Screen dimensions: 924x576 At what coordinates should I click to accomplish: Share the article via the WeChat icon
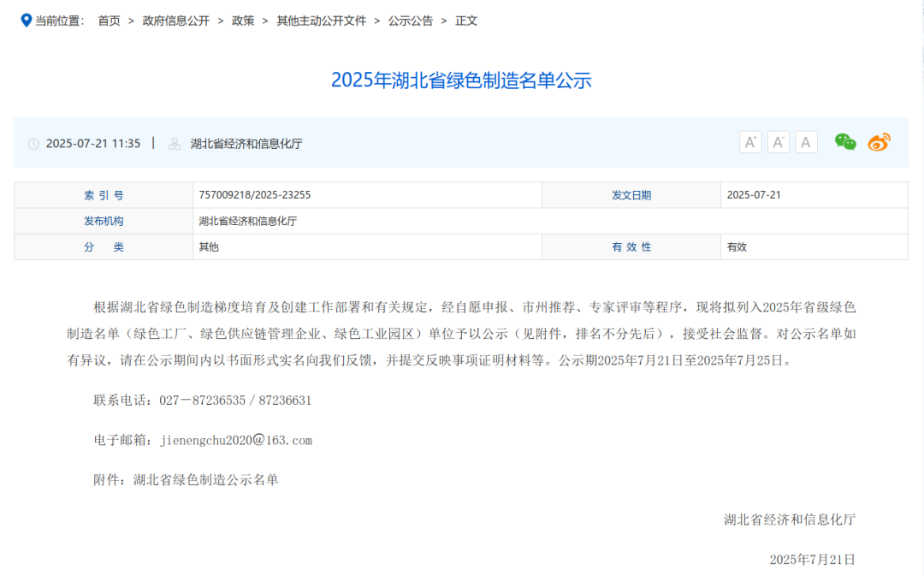click(844, 142)
